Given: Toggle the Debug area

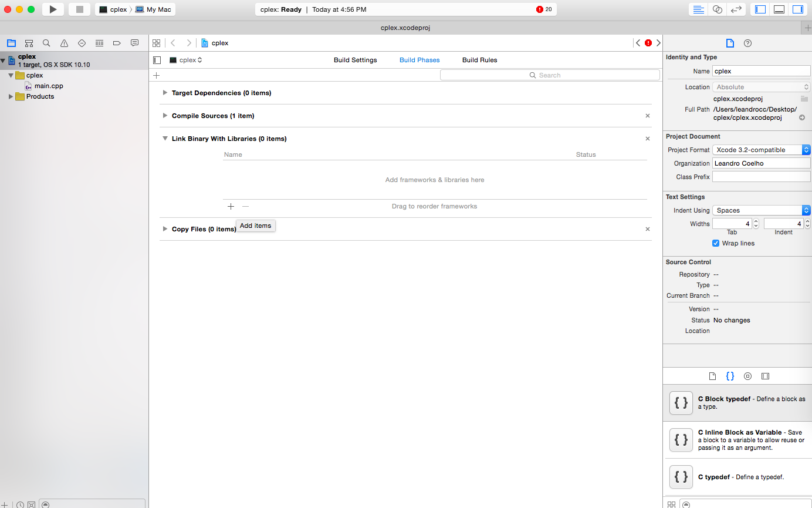Looking at the screenshot, I should click(x=779, y=9).
